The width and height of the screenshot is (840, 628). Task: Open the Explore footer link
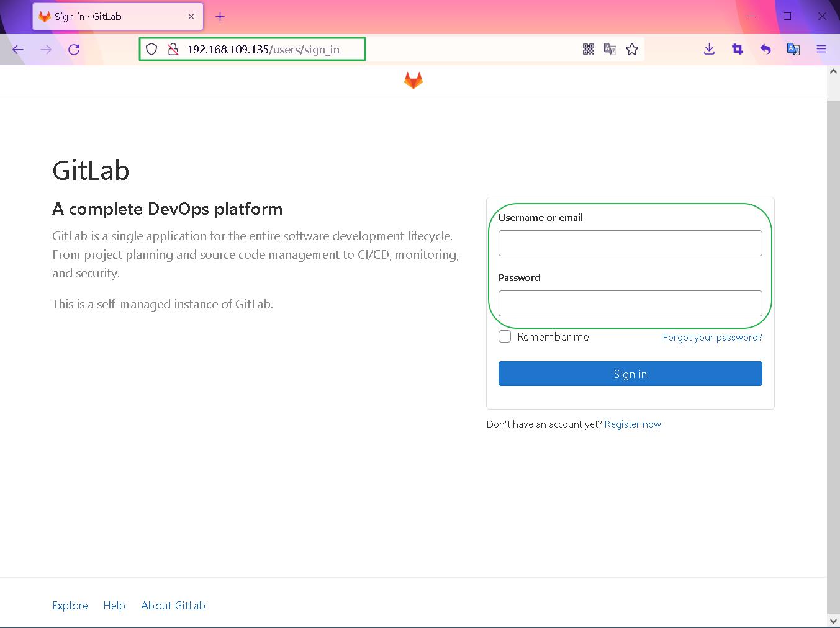click(x=70, y=606)
